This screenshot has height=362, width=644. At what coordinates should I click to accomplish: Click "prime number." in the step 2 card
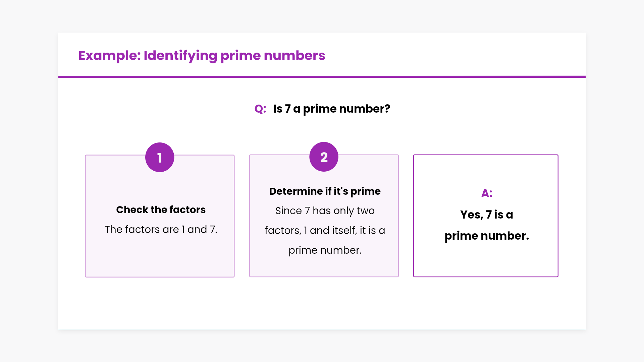click(325, 250)
